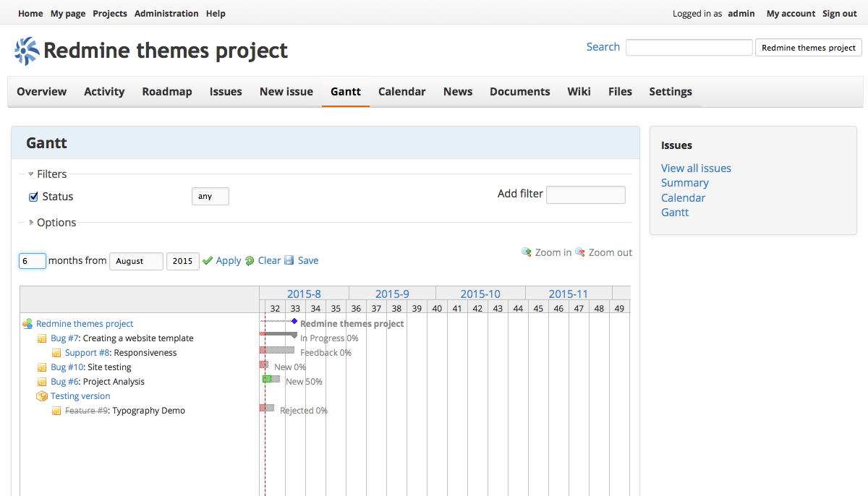The height and width of the screenshot is (496, 868).
Task: Open the Redmine themes project jump dropdown
Action: click(809, 48)
